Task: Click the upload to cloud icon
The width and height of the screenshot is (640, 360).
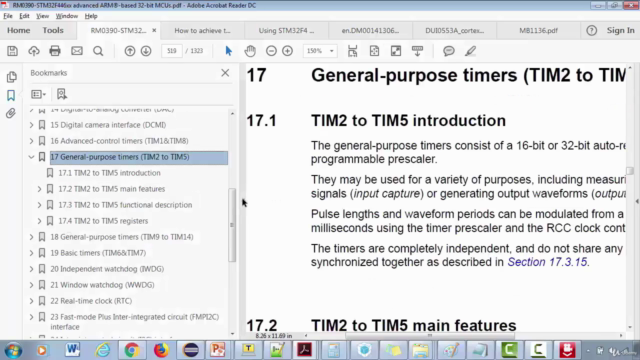Action: point(33,51)
